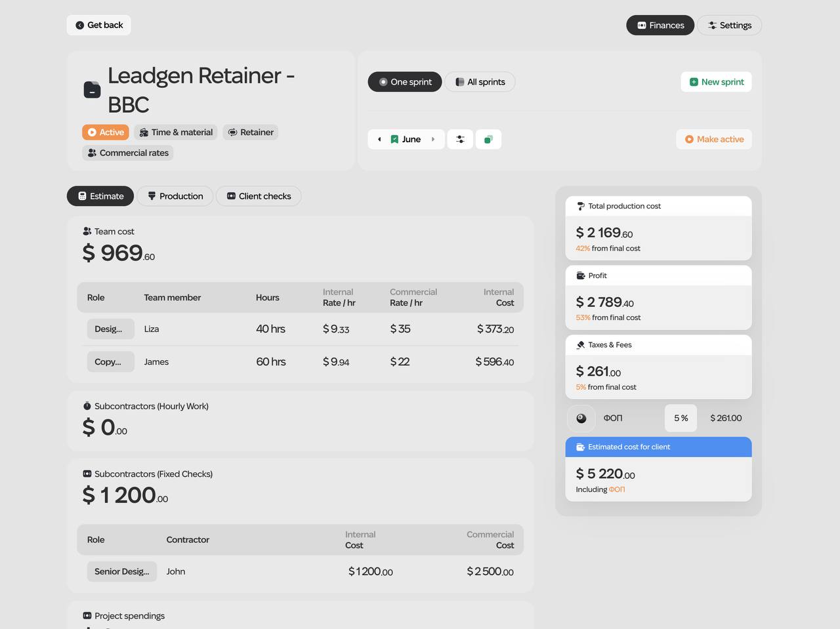Click the green copy sprint icon
This screenshot has width=840, height=629.
click(x=488, y=139)
